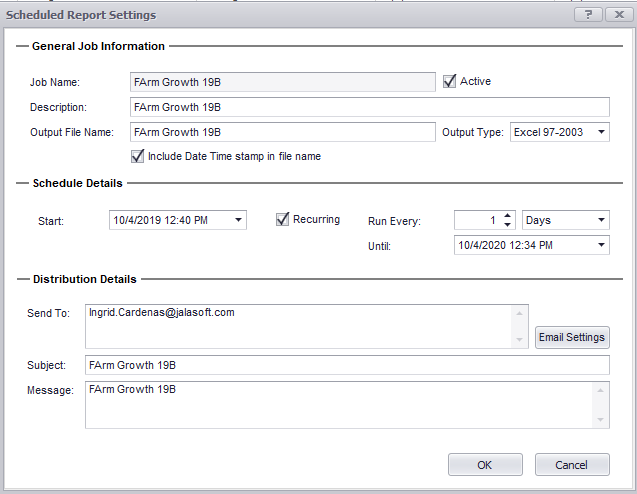Expand the Until date time picker
637x494 pixels.
tap(600, 244)
